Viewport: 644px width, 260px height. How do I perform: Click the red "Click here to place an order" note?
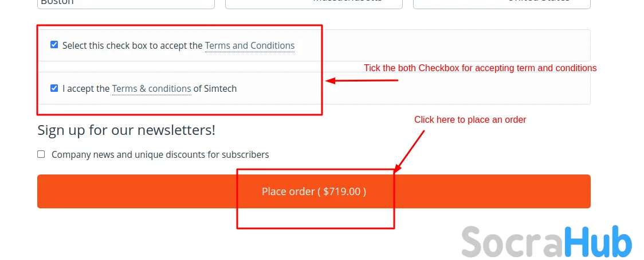coord(470,119)
